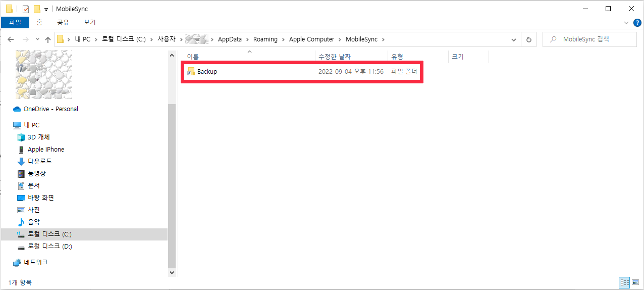Select 로컬 디스크 (C:) in the navigation pane
The height and width of the screenshot is (290, 644).
pos(84,234)
